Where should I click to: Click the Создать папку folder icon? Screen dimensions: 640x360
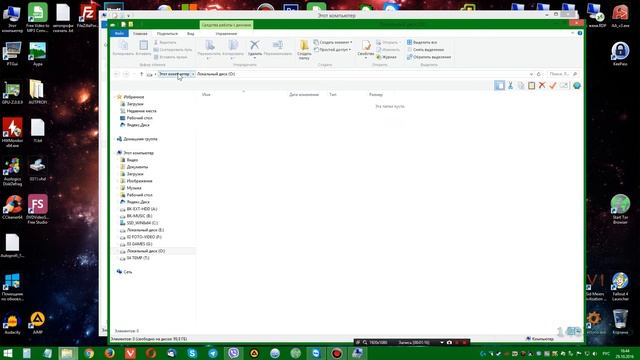[x=304, y=49]
